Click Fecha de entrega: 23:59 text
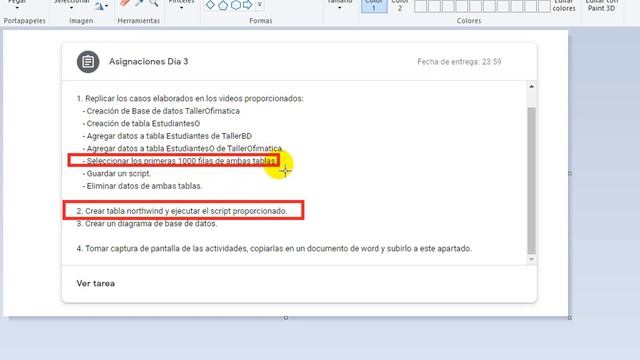Viewport: 640px width, 360px height. pos(459,62)
